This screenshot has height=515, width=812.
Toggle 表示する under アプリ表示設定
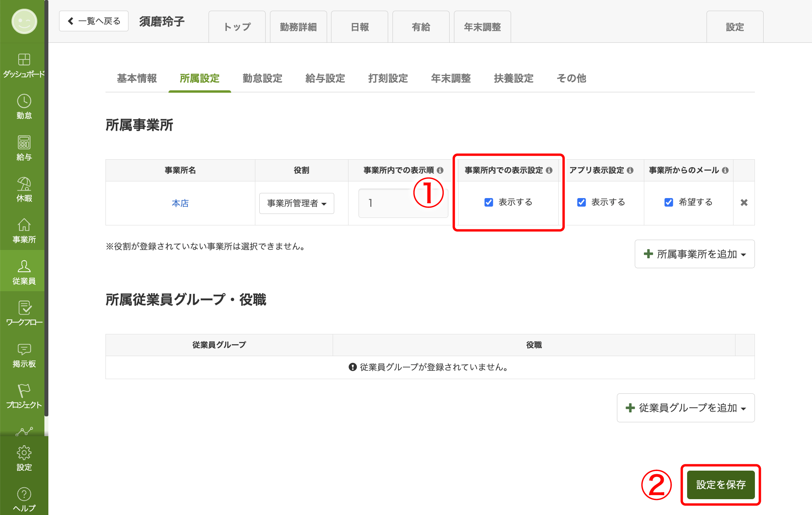click(582, 202)
